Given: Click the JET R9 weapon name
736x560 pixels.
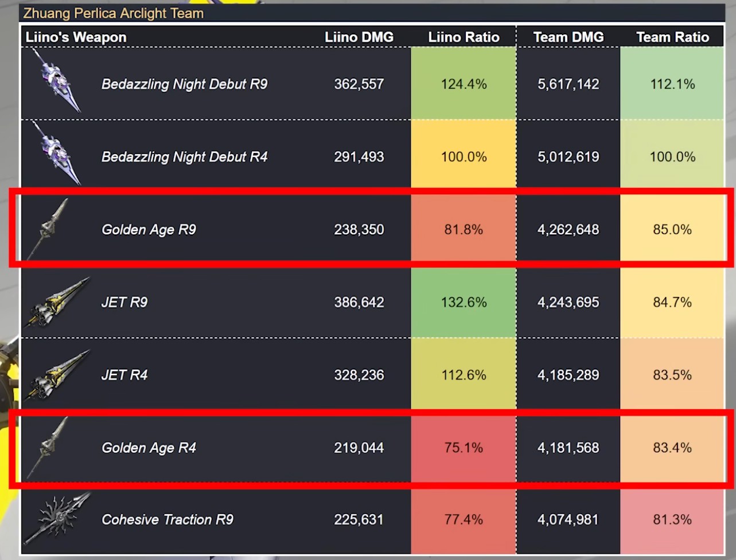Looking at the screenshot, I should point(124,302).
